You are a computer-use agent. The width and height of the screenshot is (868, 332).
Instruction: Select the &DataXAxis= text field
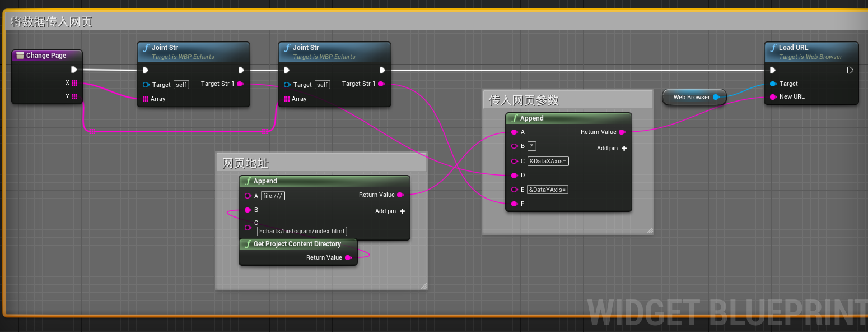coord(548,161)
